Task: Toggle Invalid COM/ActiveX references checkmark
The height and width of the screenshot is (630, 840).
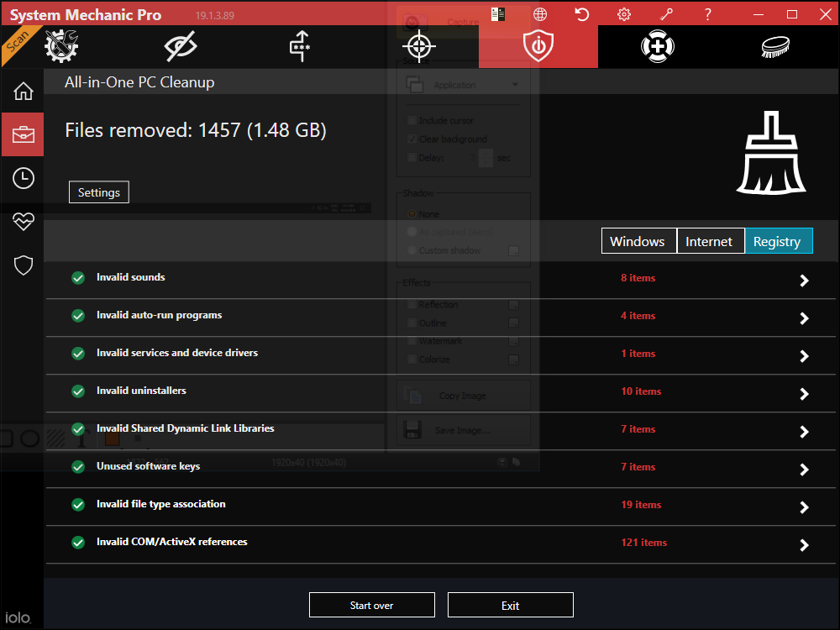Action: coord(78,543)
